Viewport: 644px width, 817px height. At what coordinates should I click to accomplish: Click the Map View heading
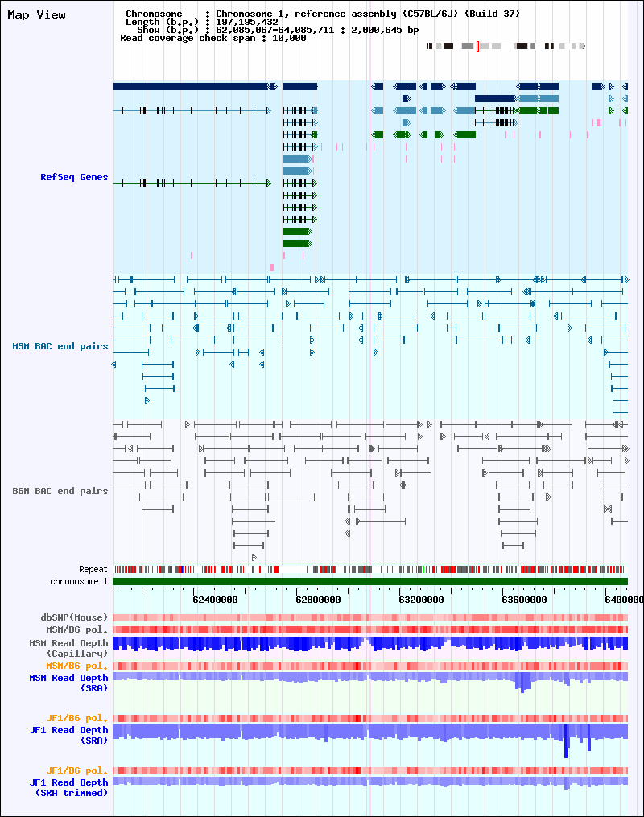pyautogui.click(x=36, y=14)
